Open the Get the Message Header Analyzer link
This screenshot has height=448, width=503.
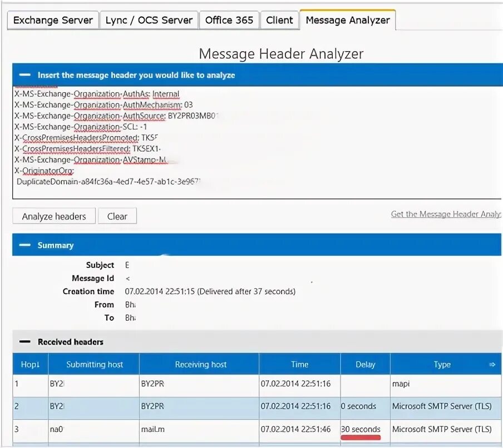pos(446,214)
